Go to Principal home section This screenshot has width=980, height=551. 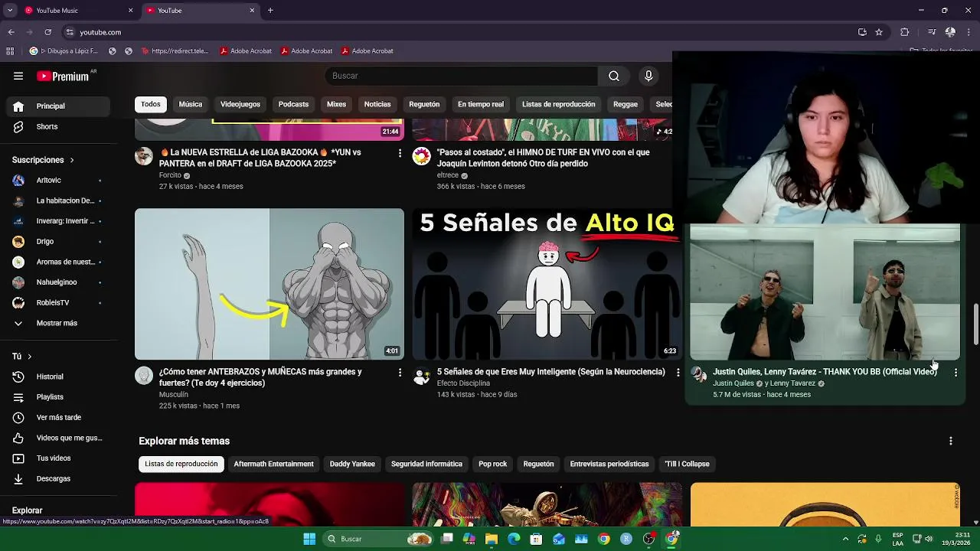point(58,106)
